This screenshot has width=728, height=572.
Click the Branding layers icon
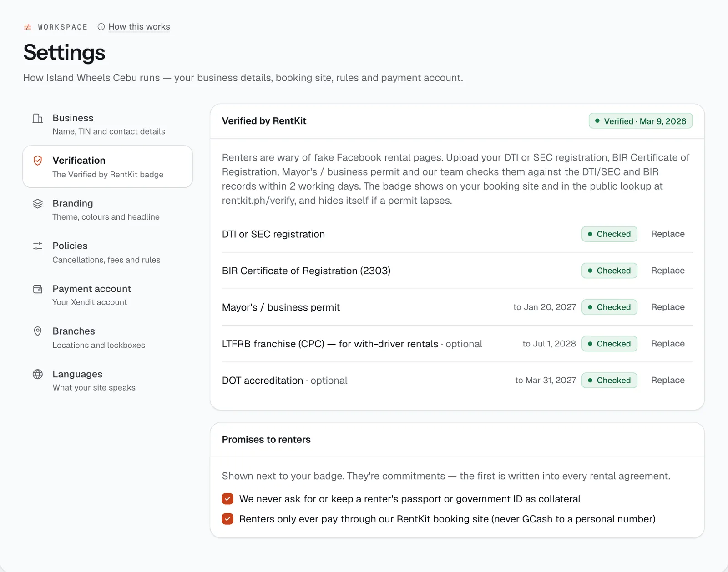pyautogui.click(x=38, y=203)
